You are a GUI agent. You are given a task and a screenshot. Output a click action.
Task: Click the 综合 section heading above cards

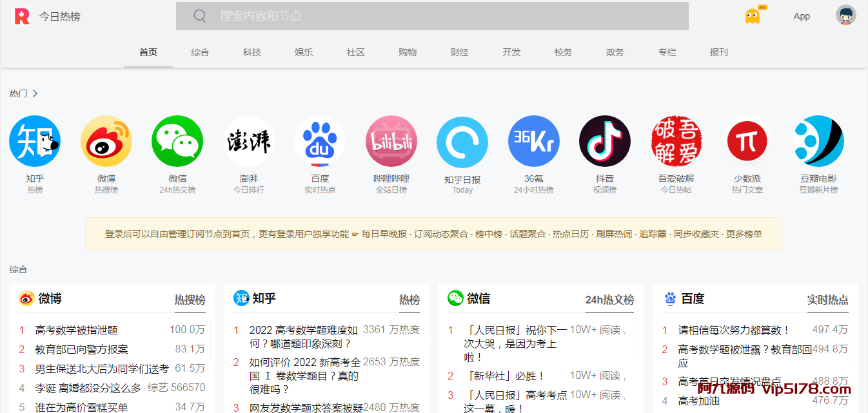(18, 269)
